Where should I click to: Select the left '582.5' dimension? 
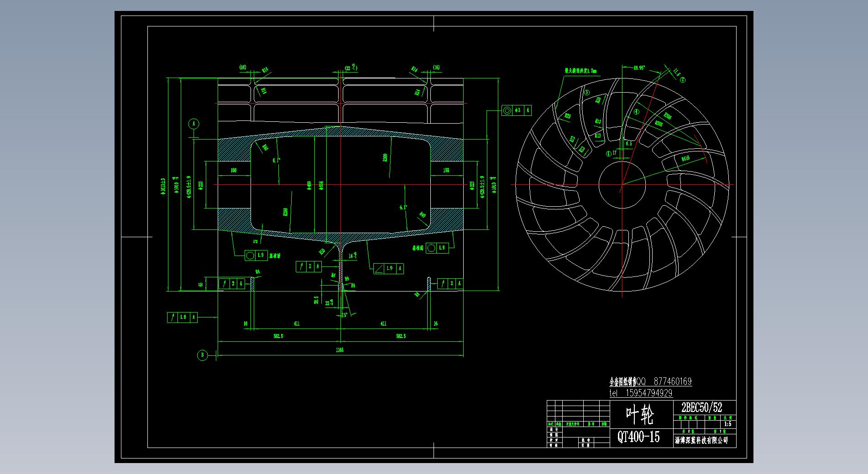[279, 336]
